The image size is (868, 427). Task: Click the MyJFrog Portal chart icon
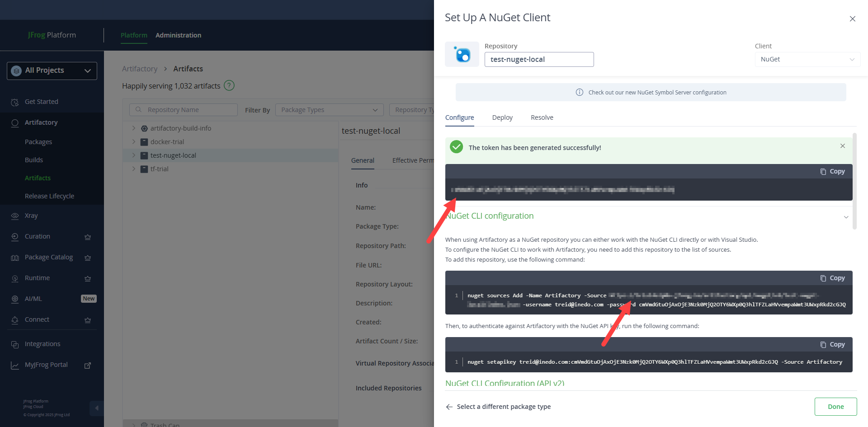pos(15,365)
